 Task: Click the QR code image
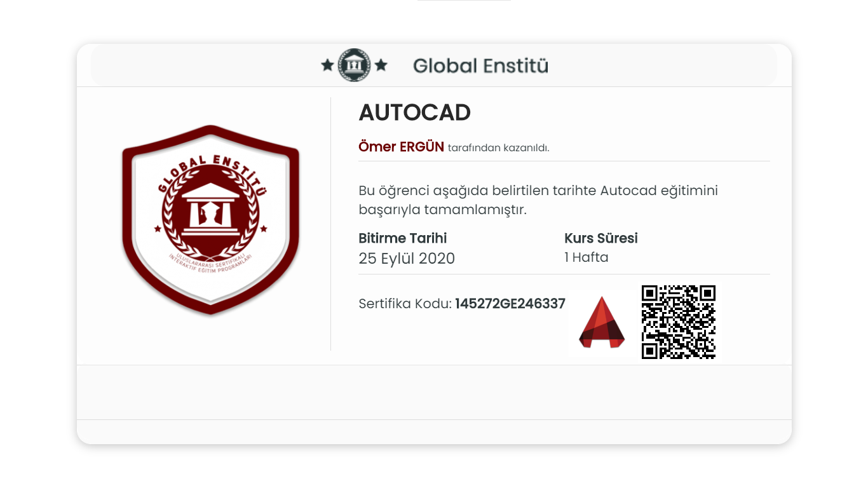(x=679, y=322)
